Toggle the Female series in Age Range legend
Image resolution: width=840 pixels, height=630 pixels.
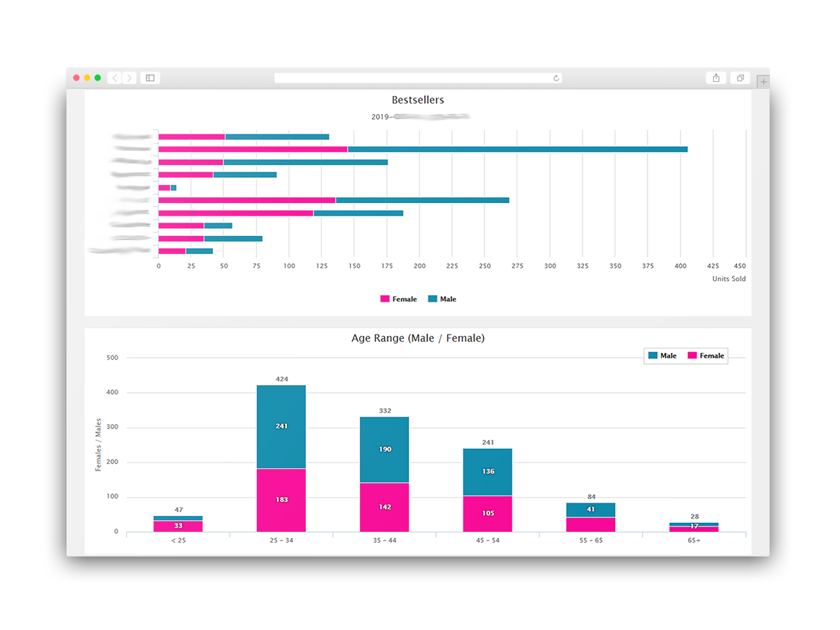coord(706,356)
